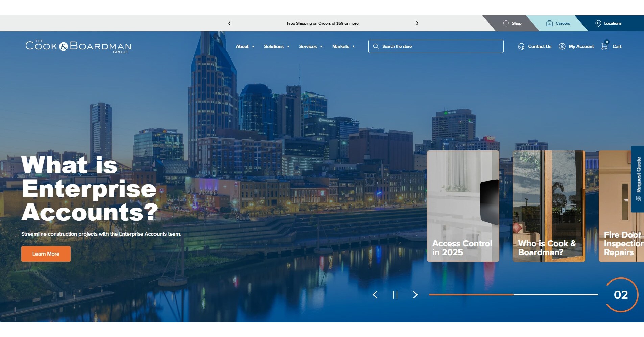The width and height of the screenshot is (644, 337).
Task: Click the Shop bag icon
Action: click(506, 23)
